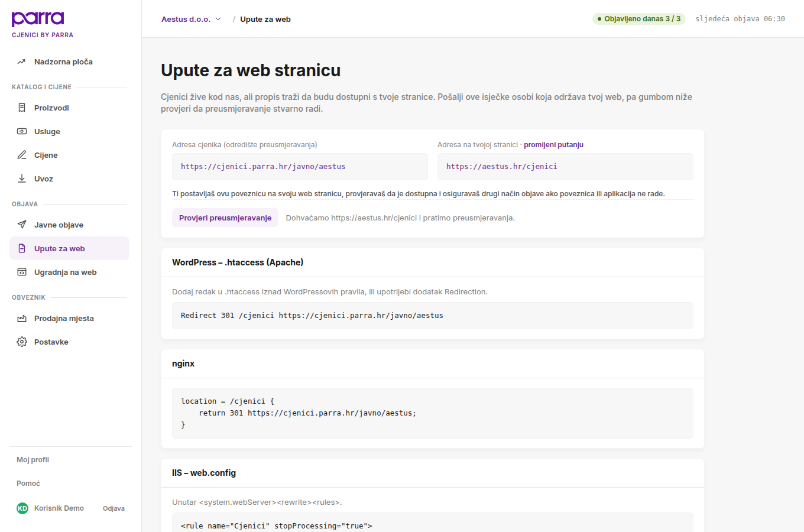
Task: Click the Provjeri preusmjeravanje button
Action: click(225, 218)
